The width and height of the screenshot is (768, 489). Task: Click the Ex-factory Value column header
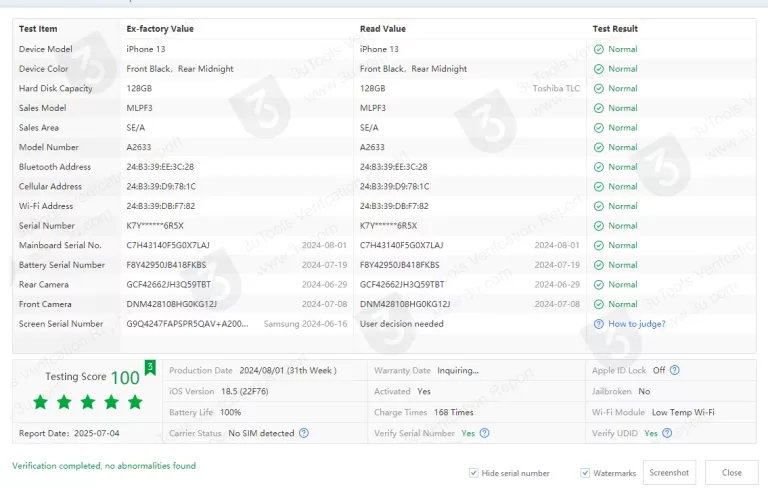[x=160, y=29]
